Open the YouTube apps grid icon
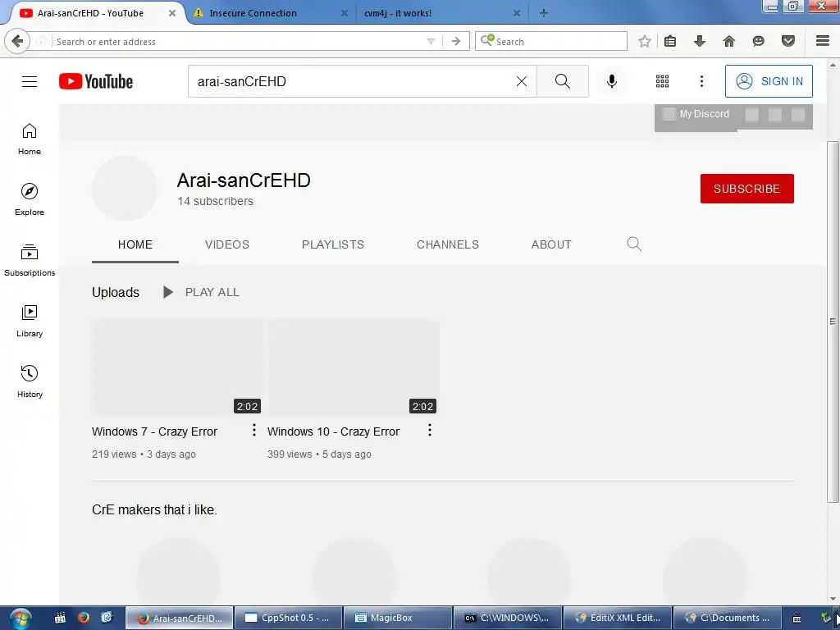This screenshot has height=630, width=840. click(662, 81)
